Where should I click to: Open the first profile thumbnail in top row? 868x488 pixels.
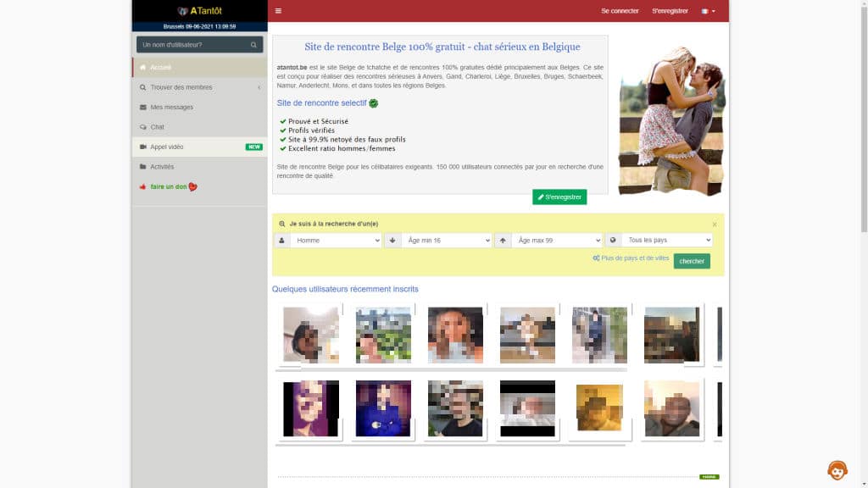(x=310, y=335)
